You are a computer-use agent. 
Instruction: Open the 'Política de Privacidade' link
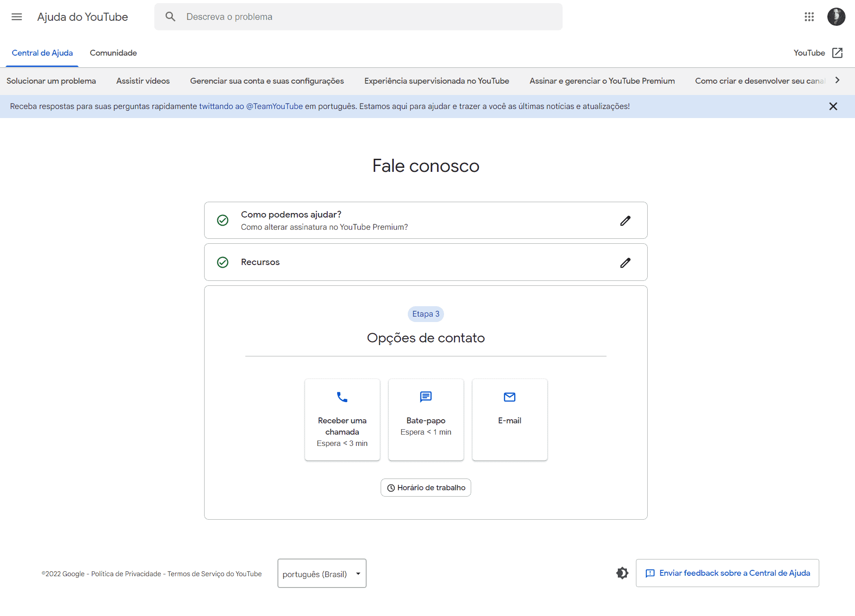click(126, 574)
